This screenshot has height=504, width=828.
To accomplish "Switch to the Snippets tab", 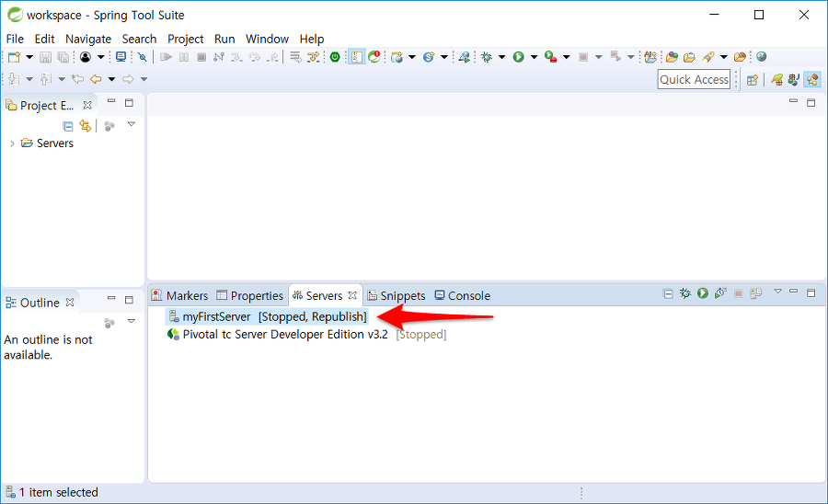I will pos(396,295).
